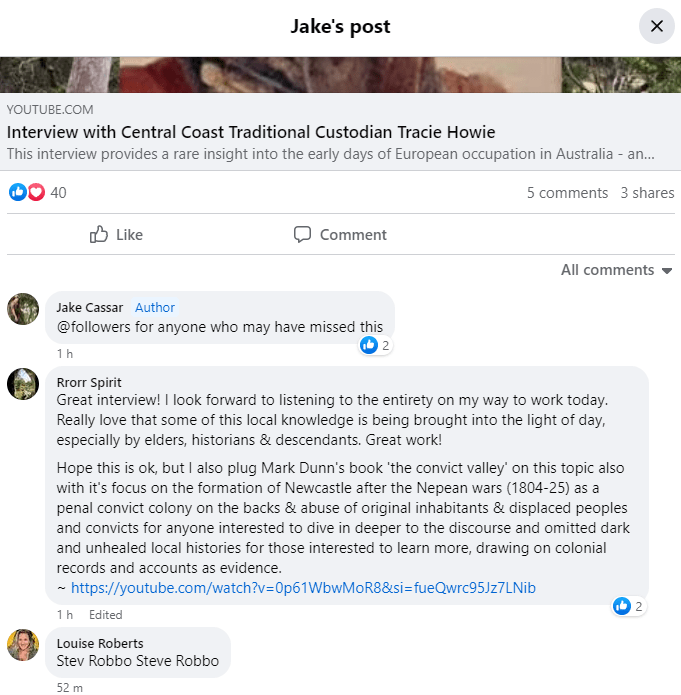View likes on Rrorr Spirit's comment
Screen dimensions: 681x695
click(629, 605)
